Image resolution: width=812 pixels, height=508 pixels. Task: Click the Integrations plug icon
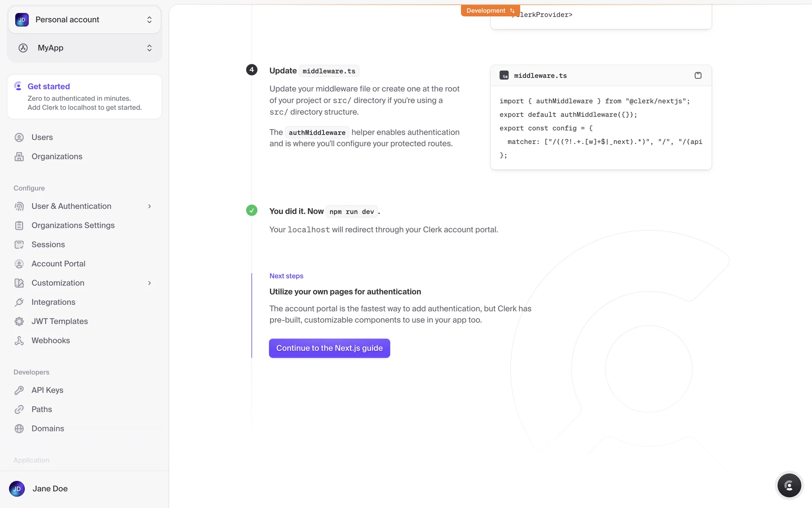tap(19, 302)
